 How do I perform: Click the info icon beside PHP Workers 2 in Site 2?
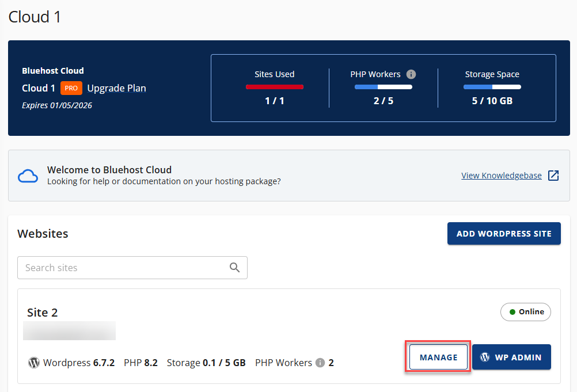pyautogui.click(x=320, y=363)
